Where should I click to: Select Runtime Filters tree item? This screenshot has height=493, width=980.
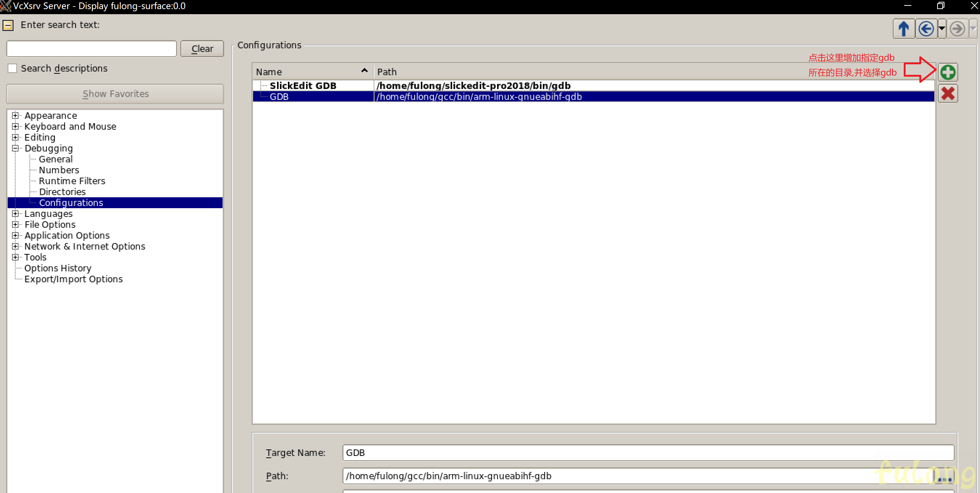click(x=72, y=181)
